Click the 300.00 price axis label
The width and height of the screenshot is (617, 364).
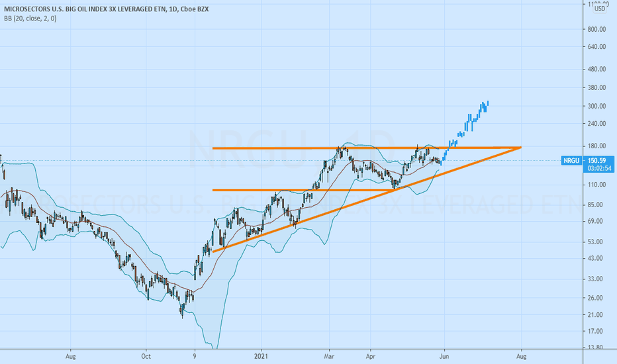[596, 107]
